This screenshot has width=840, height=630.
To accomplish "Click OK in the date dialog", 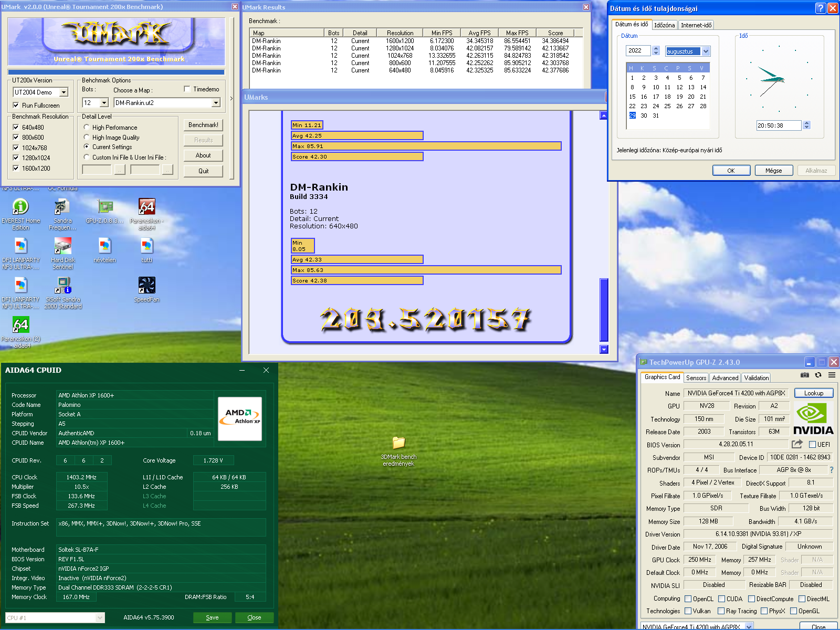I will (731, 171).
